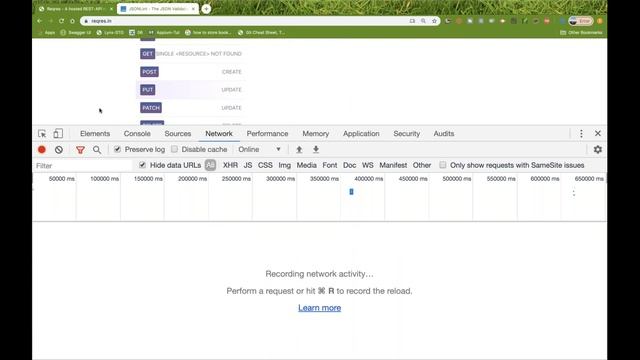Viewport: 640px width, 360px height.
Task: Switch to the Console tab
Action: 137,133
